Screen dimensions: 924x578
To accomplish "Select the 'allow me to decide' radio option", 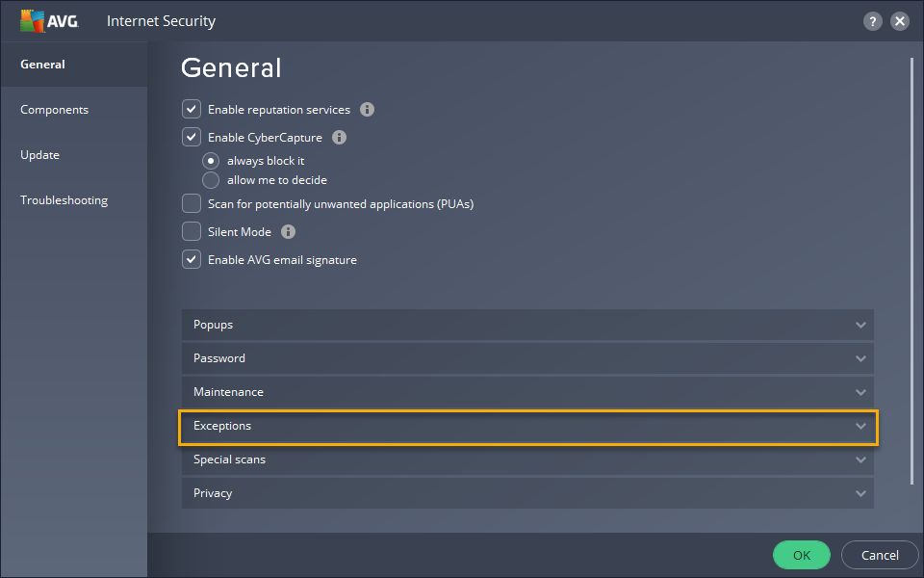I will [x=211, y=180].
